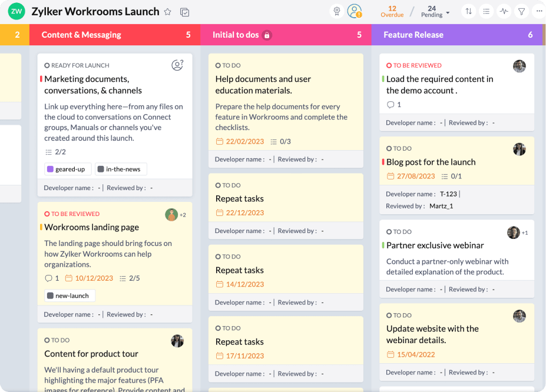Change TO DO status on Content for product tour
This screenshot has width=546, height=392.
point(57,340)
